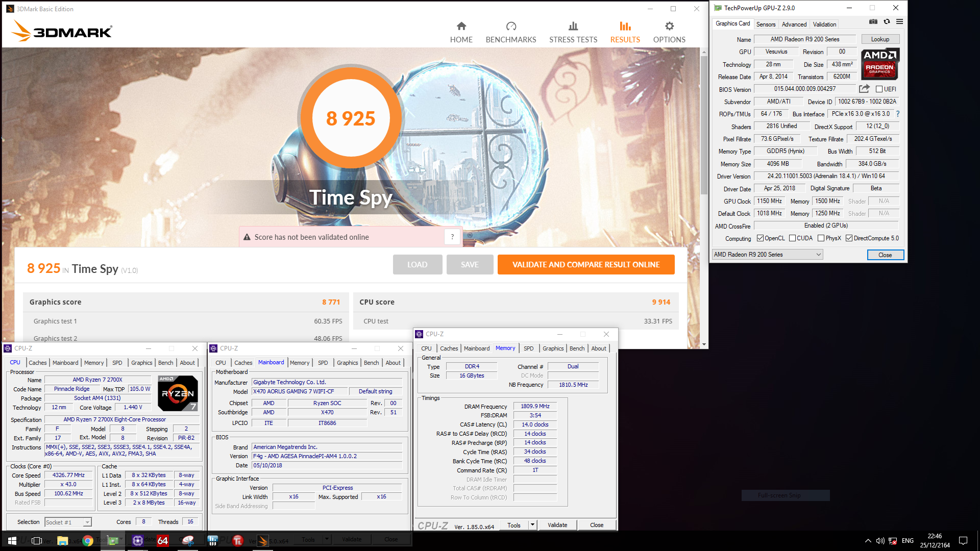This screenshot has width=980, height=551.
Task: Open Windows Start menu
Action: [x=12, y=541]
